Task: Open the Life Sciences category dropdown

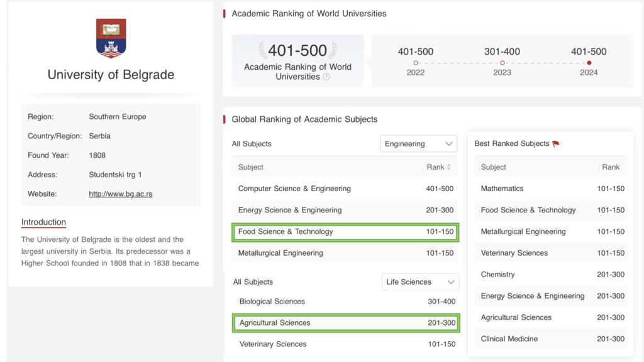Action: coord(419,282)
